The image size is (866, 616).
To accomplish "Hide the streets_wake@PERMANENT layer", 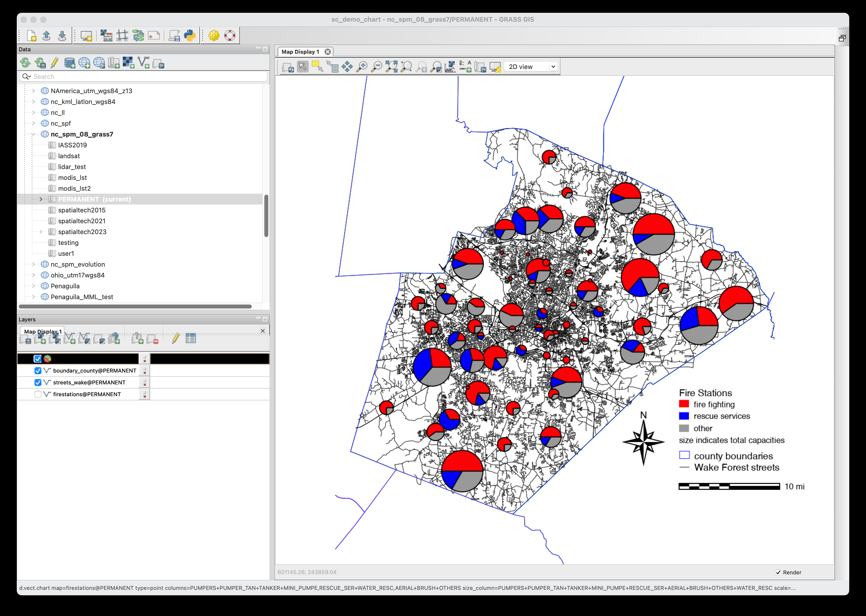I will (37, 382).
